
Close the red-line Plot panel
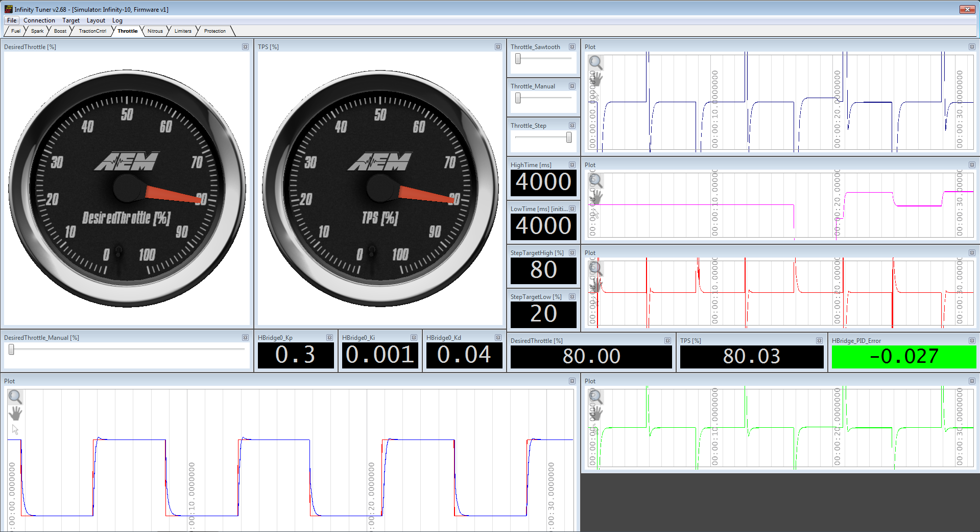(972, 252)
